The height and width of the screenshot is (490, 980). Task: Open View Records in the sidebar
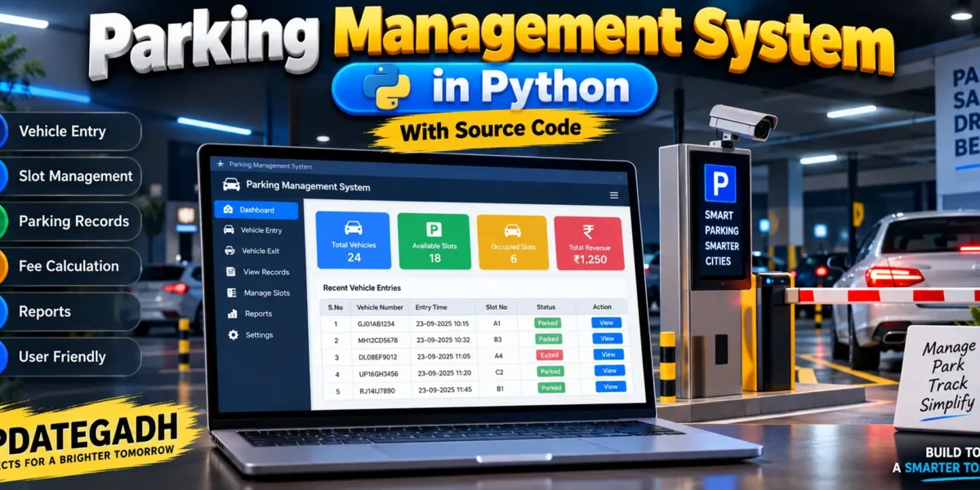point(257,272)
